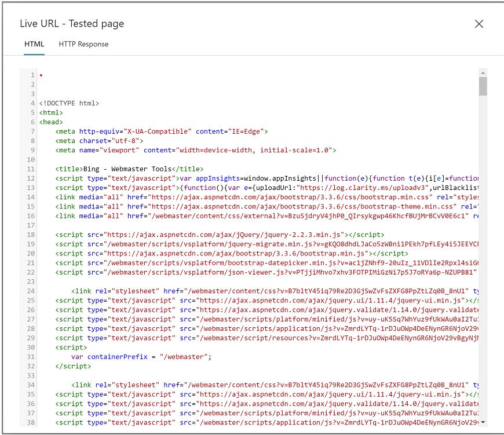
Task: Close the Live URL Tested page dialog
Action: pos(479,24)
